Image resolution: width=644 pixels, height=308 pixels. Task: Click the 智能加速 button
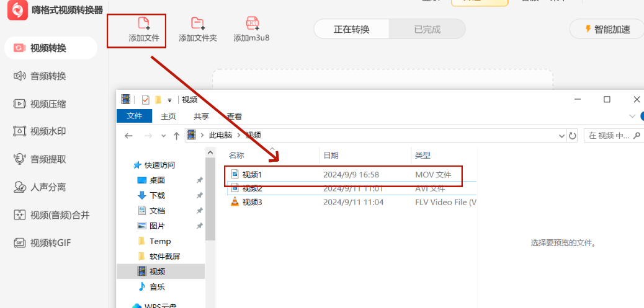coord(607,29)
